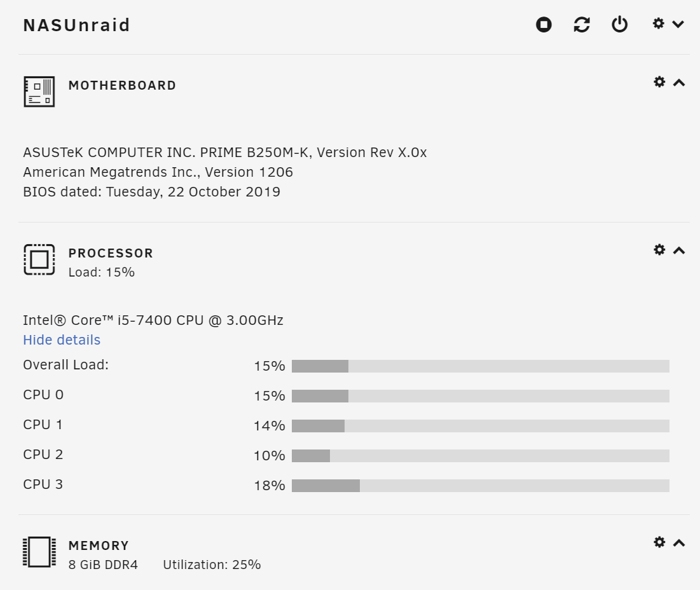
Task: Click the NASUnraid server title
Action: click(76, 25)
